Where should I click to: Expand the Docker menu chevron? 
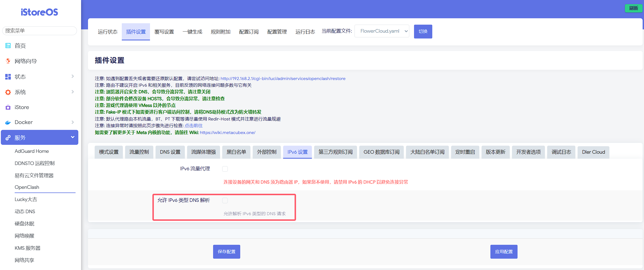coord(73,122)
